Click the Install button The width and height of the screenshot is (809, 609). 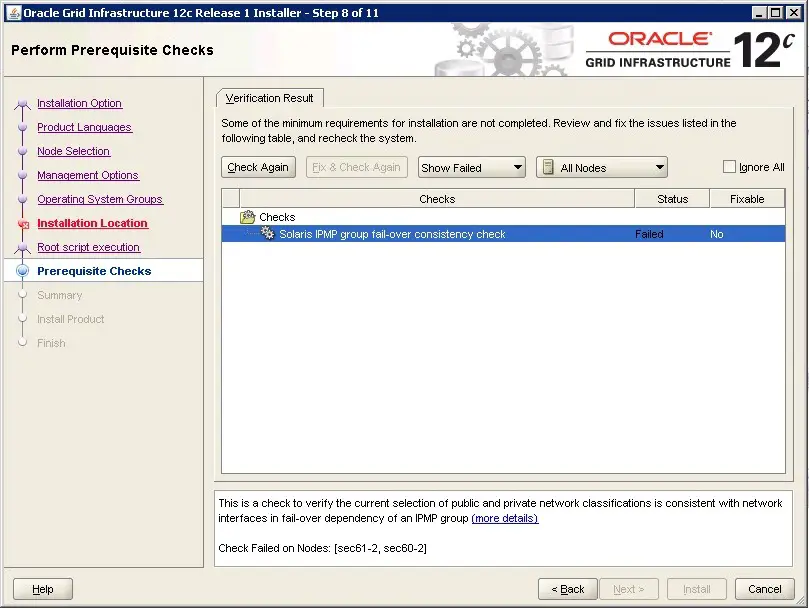click(x=697, y=589)
